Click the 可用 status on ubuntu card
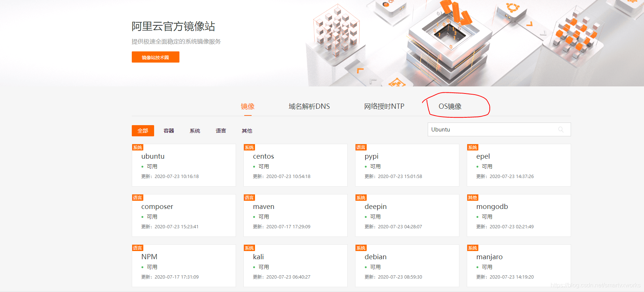The width and height of the screenshot is (644, 292). pos(152,166)
